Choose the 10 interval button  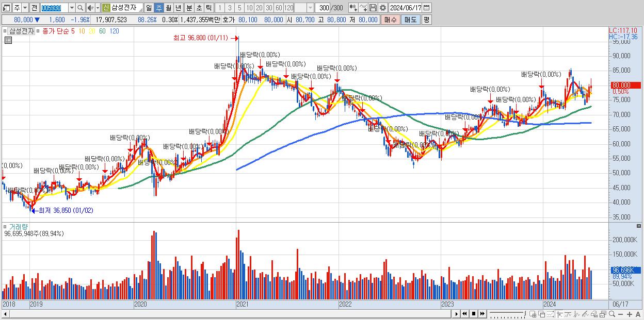click(x=249, y=8)
